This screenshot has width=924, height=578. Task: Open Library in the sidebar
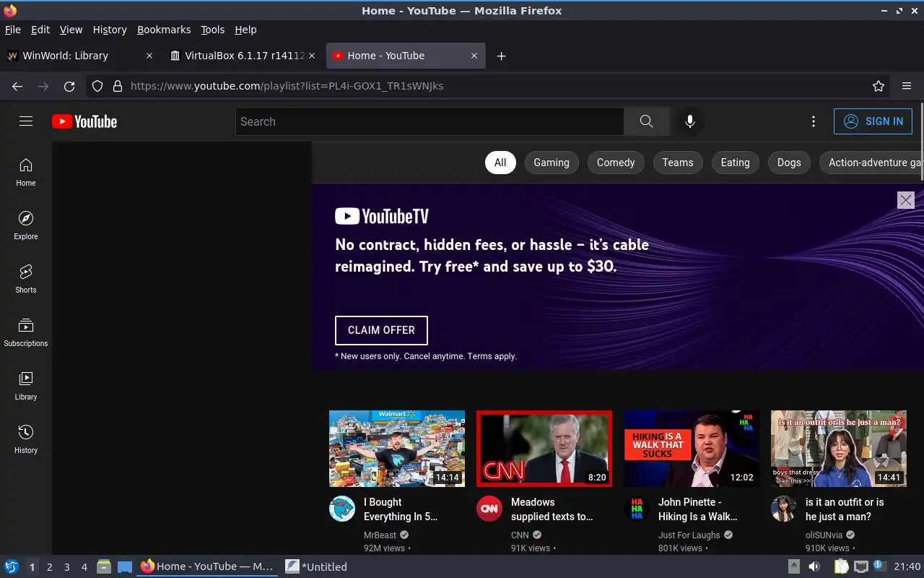coord(26,387)
